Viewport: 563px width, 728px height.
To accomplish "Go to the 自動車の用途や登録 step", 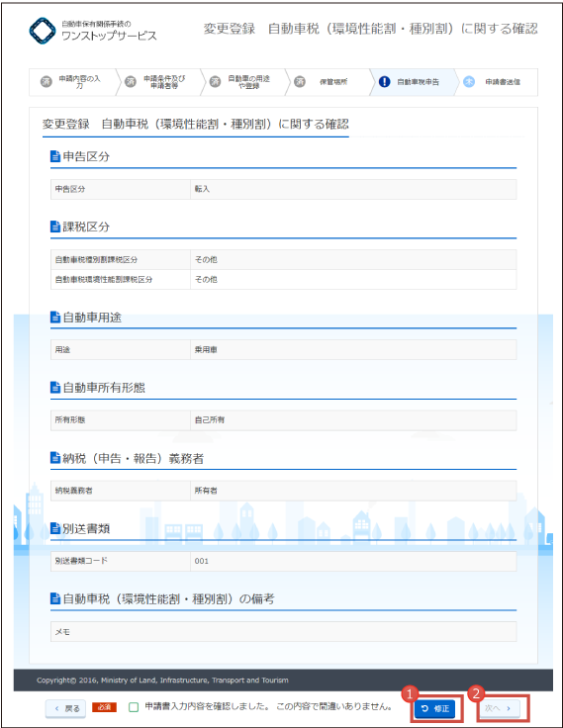I will (242, 82).
